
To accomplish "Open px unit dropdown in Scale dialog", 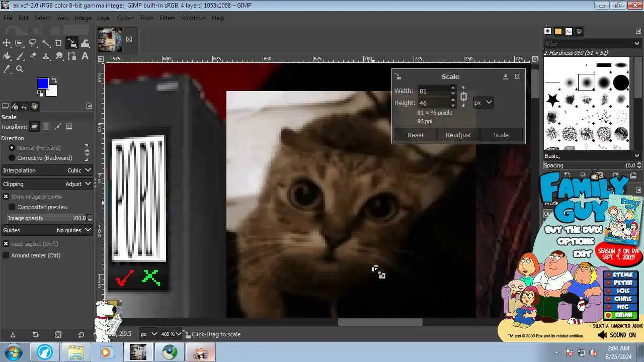I will (483, 103).
